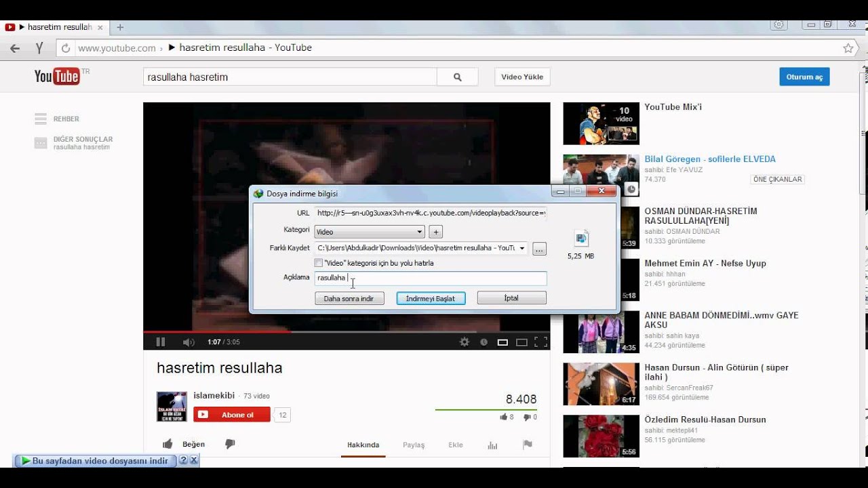Click the Hasan Dursun Alin Götürün thumbnail
Viewport: 868px width, 488px height.
(601, 384)
